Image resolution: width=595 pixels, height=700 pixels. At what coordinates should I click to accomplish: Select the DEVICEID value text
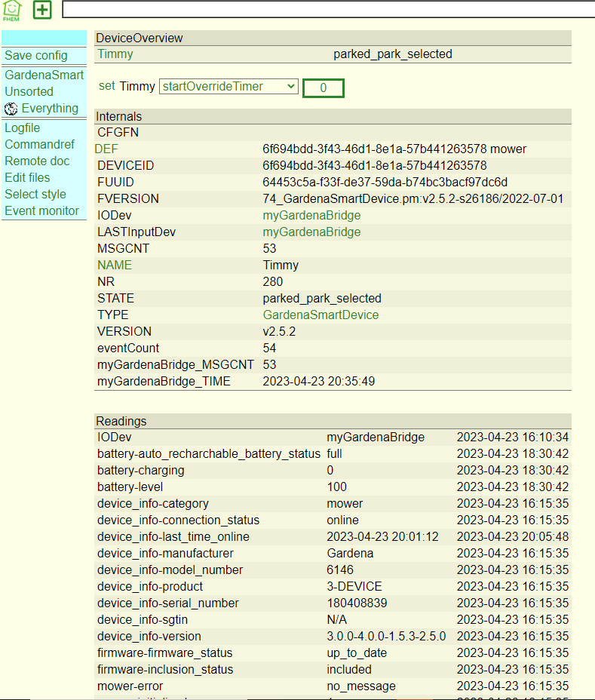[375, 165]
